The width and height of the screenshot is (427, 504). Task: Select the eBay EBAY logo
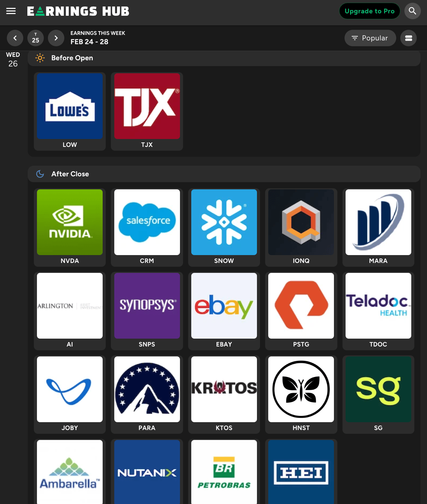coord(224,306)
